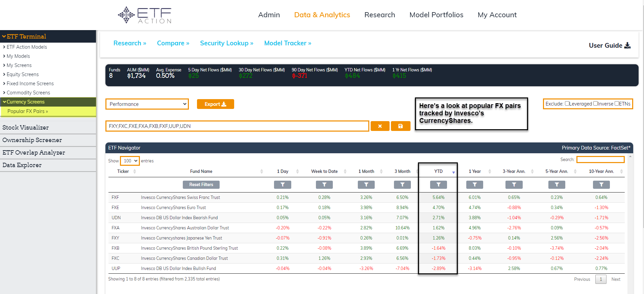Screen dimensions: 644x294
Task: Sort by YTD column arrow
Action: (453, 172)
